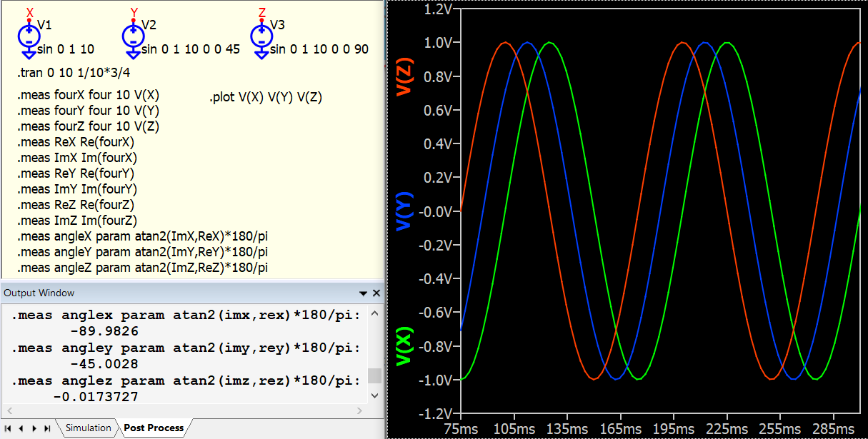868x439 pixels.
Task: Select the green V(X) trace label
Action: click(x=405, y=346)
